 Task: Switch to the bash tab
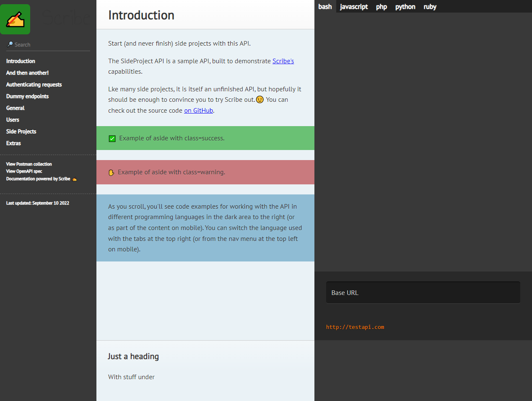tap(325, 7)
